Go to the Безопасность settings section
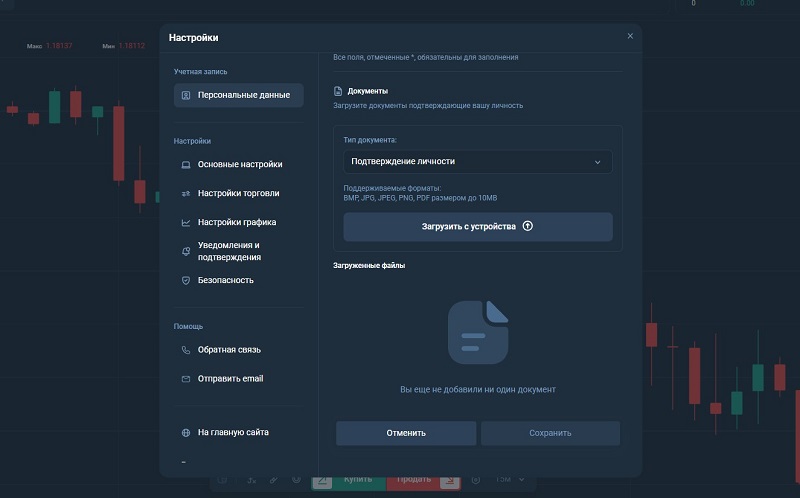 coord(225,281)
